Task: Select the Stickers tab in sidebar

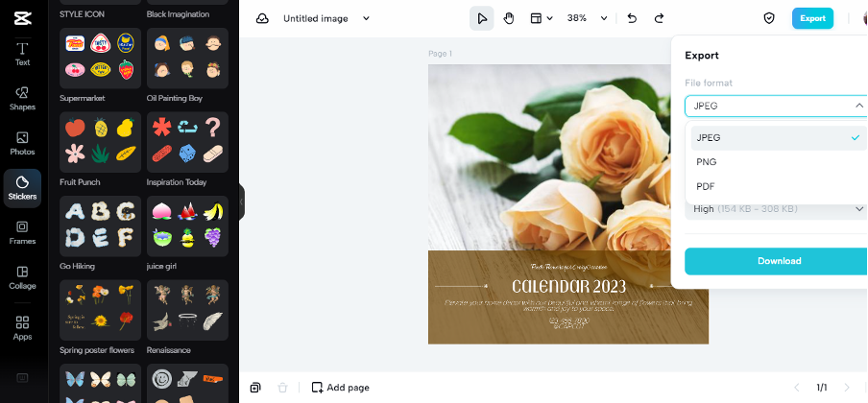Action: click(22, 188)
